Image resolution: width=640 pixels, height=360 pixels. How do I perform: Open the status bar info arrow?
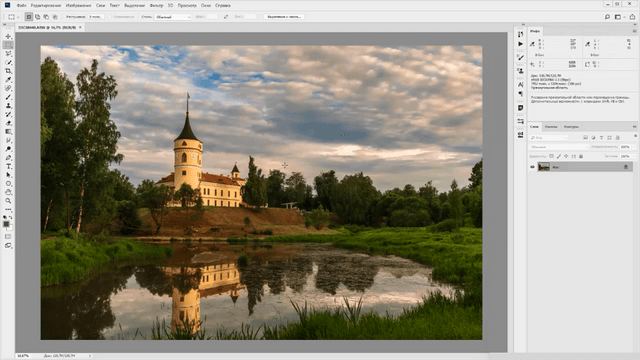pos(90,356)
